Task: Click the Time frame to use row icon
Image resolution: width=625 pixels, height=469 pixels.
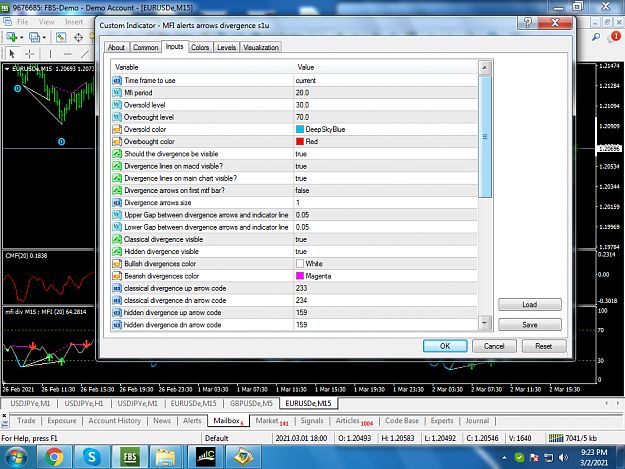Action: (117, 80)
